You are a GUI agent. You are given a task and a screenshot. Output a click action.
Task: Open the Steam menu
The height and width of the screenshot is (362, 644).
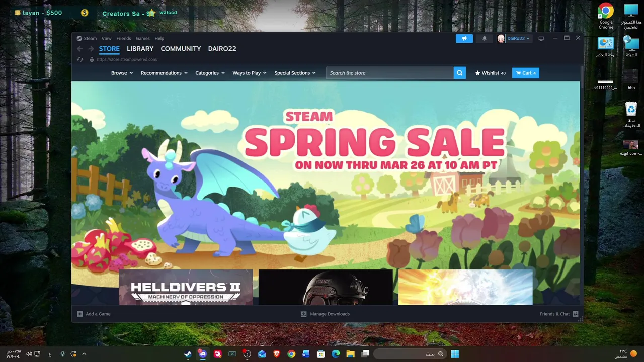[90, 38]
